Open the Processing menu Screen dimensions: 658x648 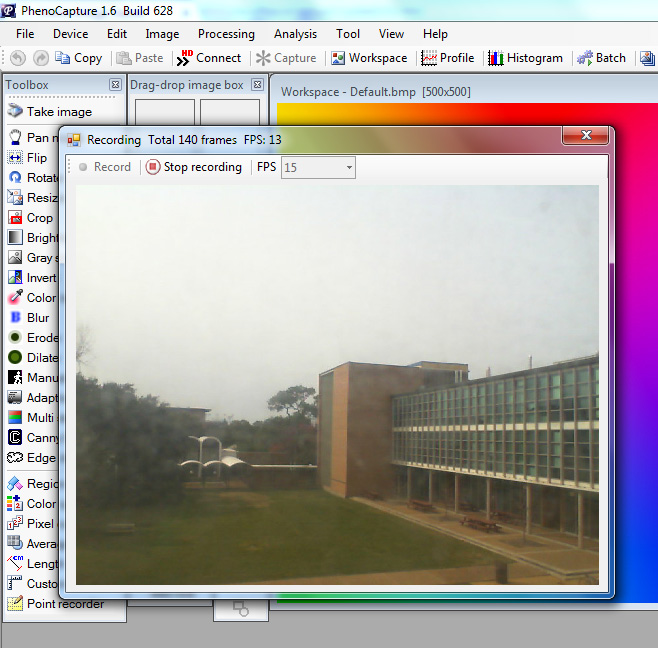226,34
